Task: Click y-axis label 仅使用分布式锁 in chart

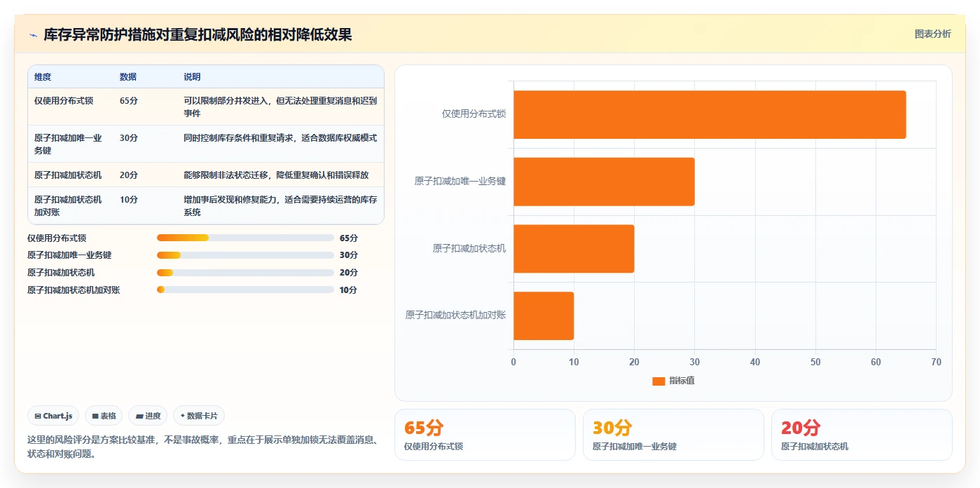Action: coord(474,114)
